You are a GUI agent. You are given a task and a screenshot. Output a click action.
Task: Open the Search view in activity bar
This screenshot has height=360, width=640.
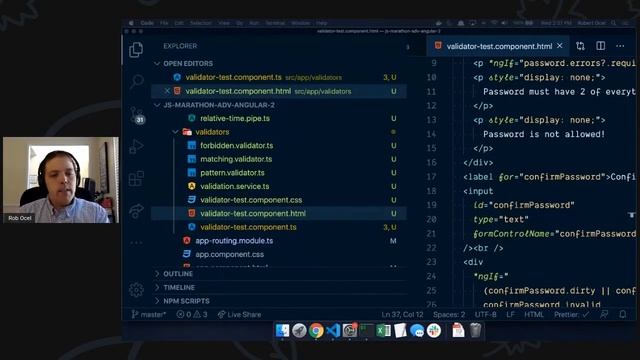[x=136, y=81]
